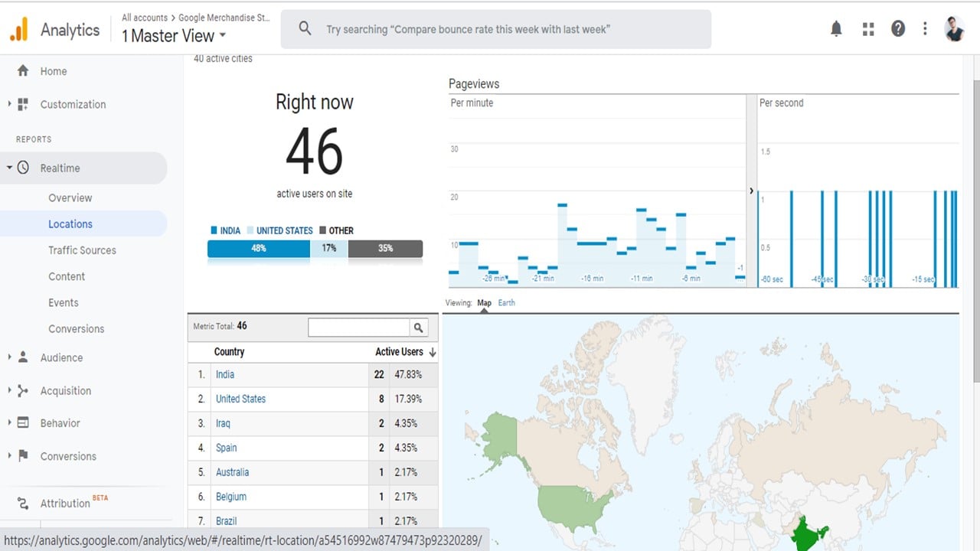
Task: Click the United States country link
Action: pyautogui.click(x=240, y=399)
